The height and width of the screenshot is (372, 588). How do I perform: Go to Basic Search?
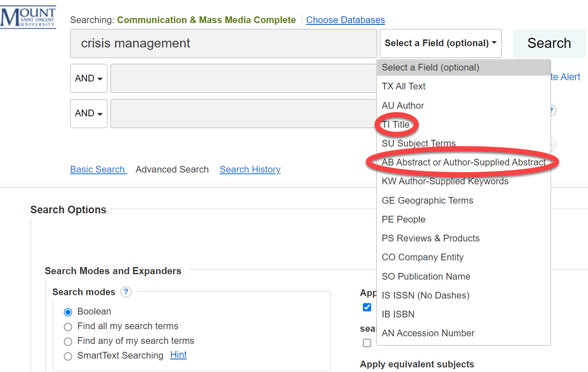click(x=98, y=170)
